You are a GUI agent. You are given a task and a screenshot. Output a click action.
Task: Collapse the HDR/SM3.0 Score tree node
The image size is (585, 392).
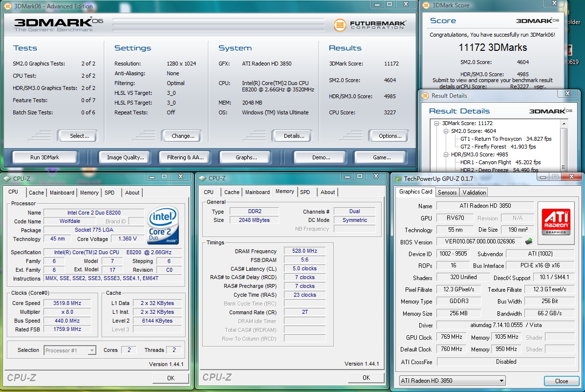click(x=446, y=154)
